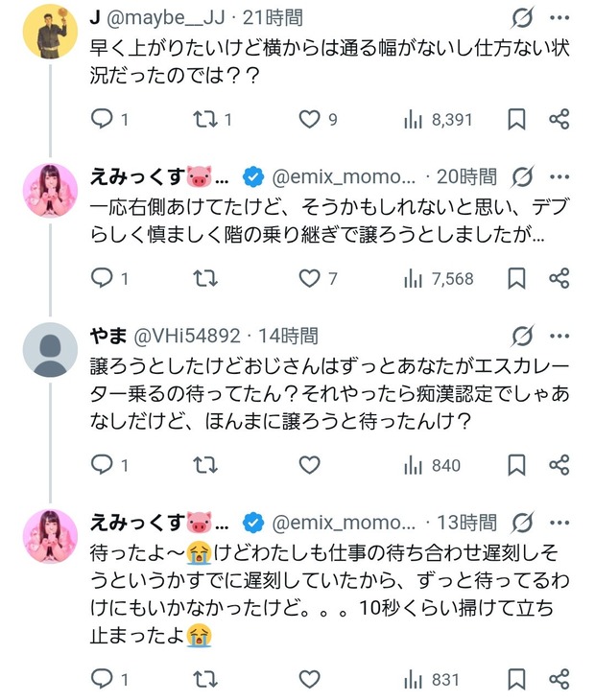Click Grok icon on J's tweet

click(x=523, y=18)
